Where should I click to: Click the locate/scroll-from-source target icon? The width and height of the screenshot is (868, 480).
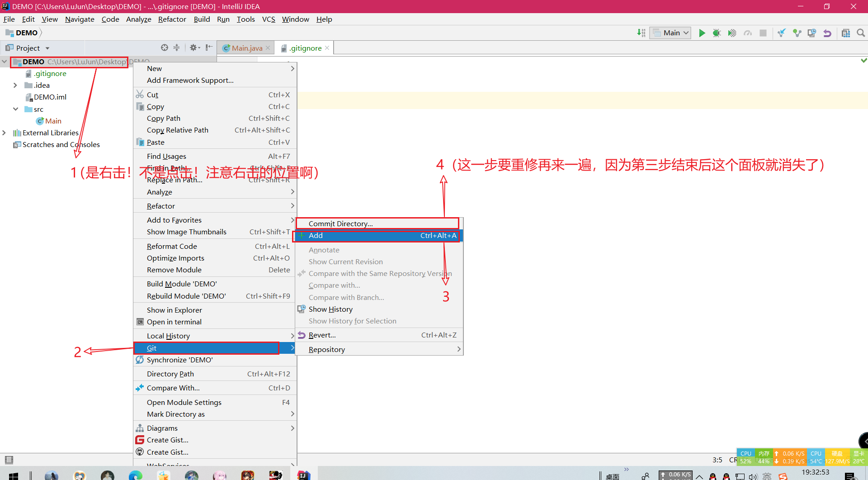pyautogui.click(x=165, y=48)
